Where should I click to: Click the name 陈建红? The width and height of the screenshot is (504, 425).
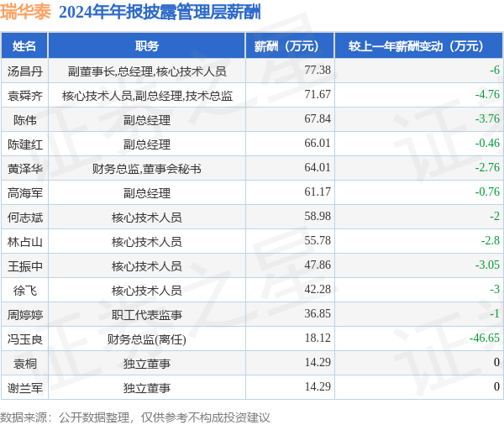pos(25,144)
